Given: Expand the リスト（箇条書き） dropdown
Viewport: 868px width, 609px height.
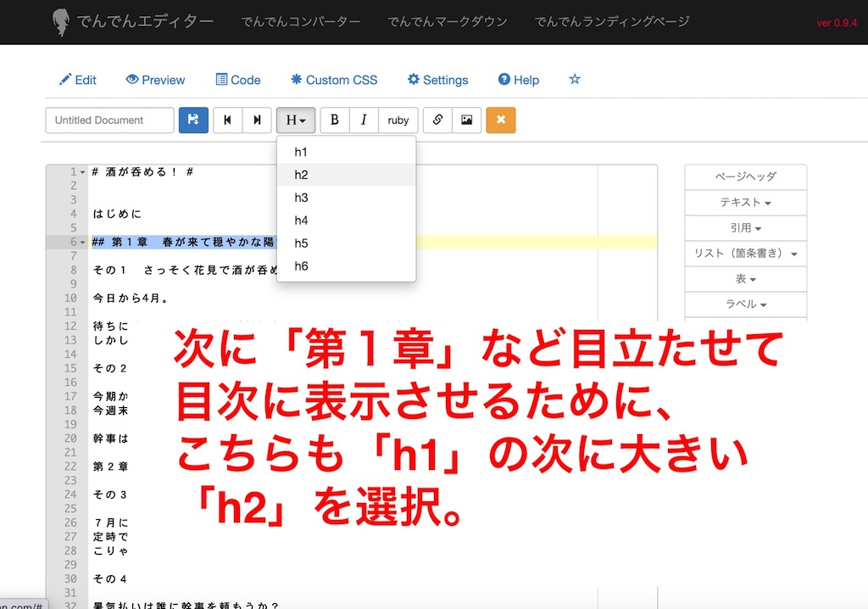Looking at the screenshot, I should pyautogui.click(x=745, y=254).
